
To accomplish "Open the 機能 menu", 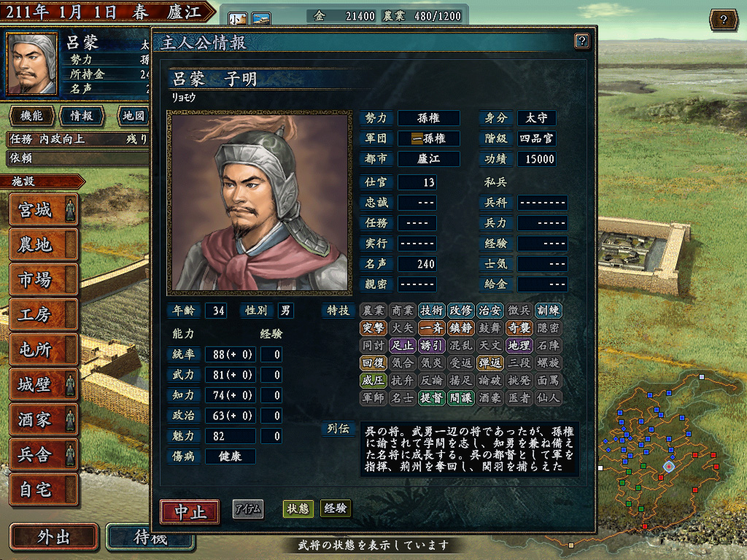I will click(32, 116).
